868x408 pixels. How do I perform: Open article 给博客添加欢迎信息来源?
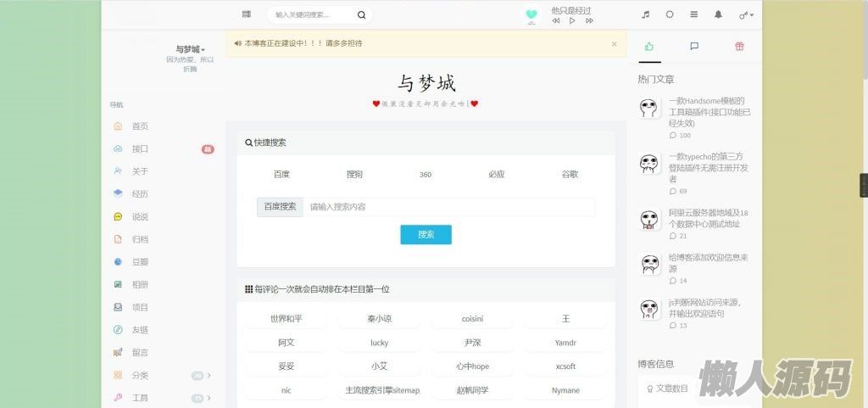coord(709,263)
